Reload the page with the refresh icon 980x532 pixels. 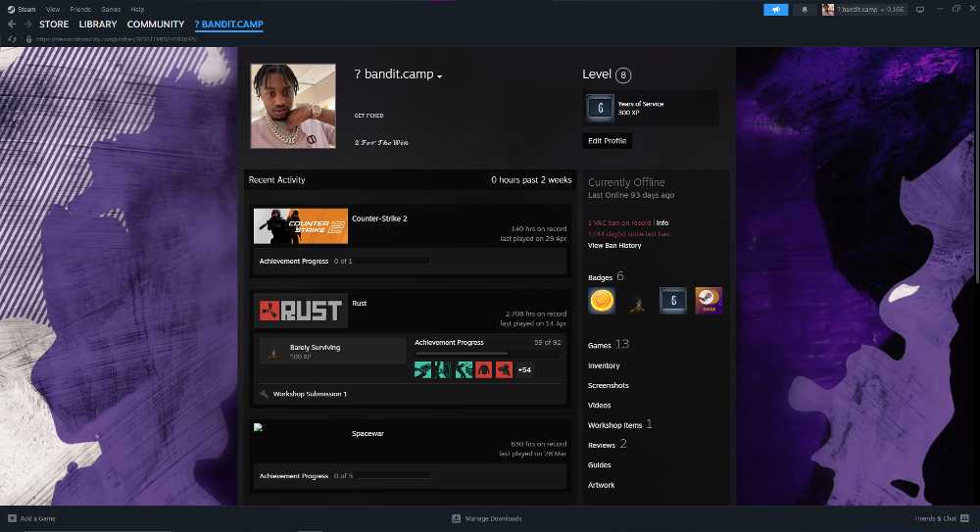pyautogui.click(x=11, y=39)
